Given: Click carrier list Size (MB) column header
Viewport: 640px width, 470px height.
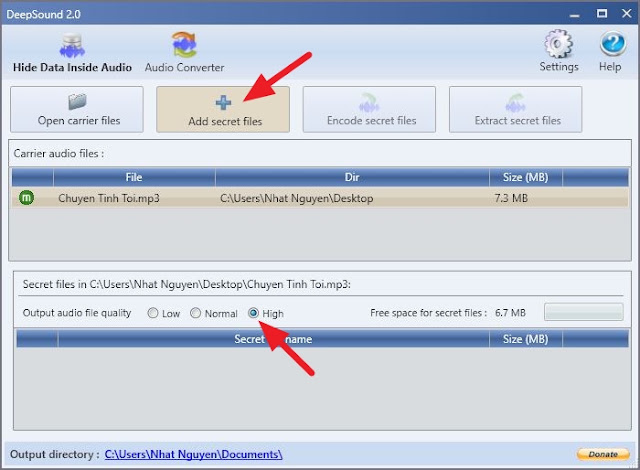Looking at the screenshot, I should [x=526, y=177].
